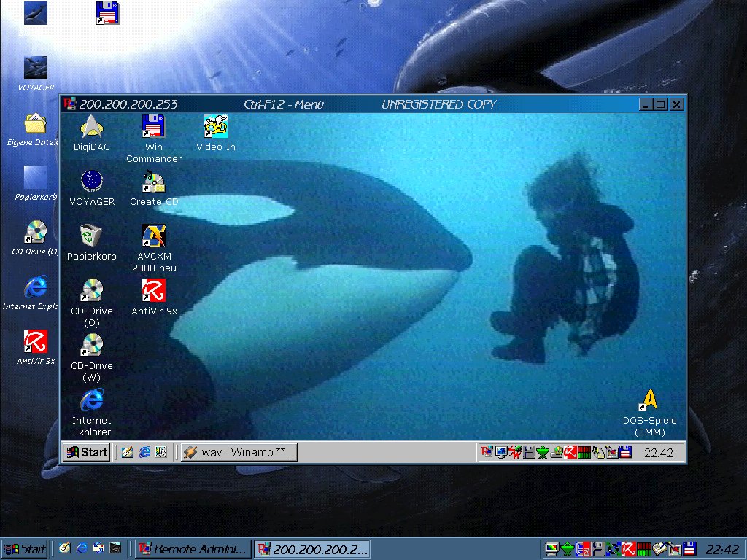Click Internet Explorer quick launch in remote taskbar

pyautogui.click(x=144, y=452)
